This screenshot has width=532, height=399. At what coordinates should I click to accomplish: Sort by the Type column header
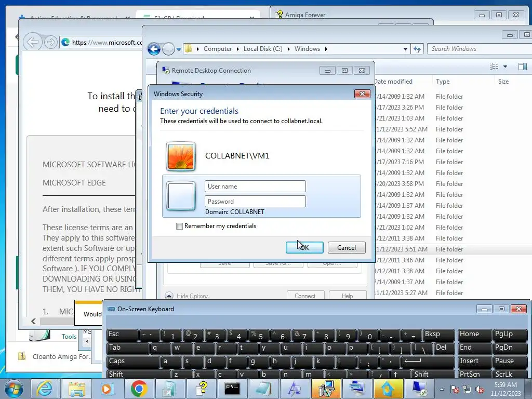(x=443, y=82)
